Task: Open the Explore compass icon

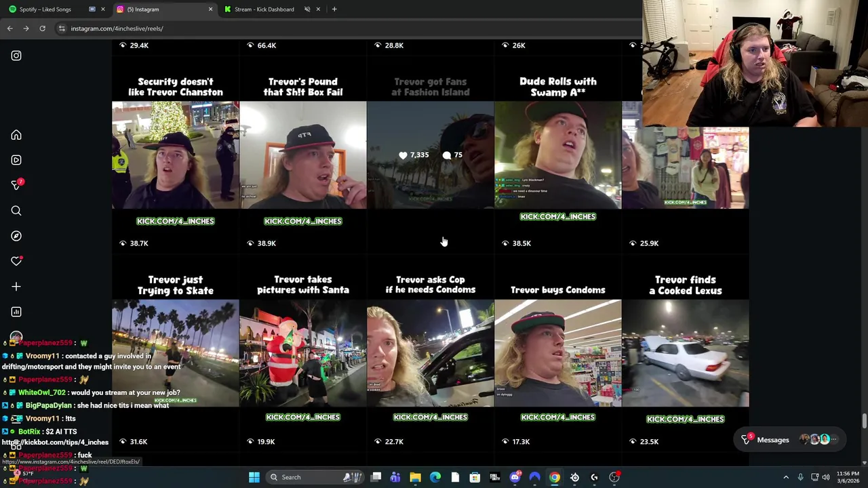Action: [16, 236]
